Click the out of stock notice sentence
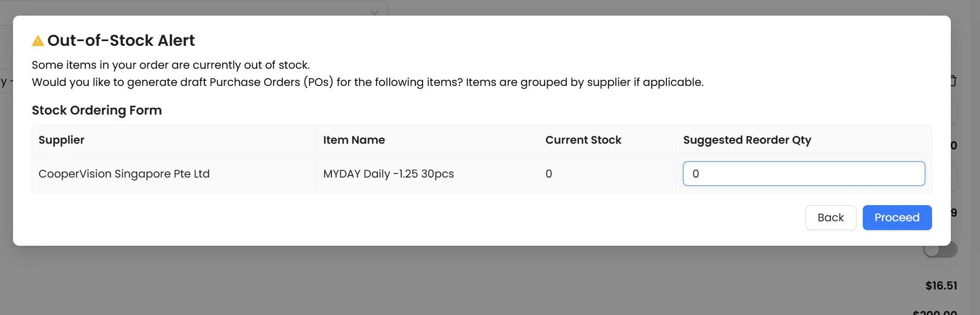The image size is (980, 315). click(x=171, y=65)
